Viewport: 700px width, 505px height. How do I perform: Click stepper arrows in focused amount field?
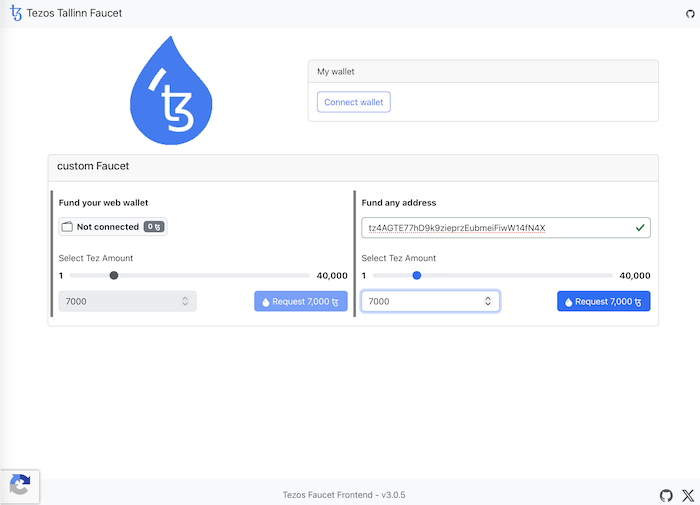tap(488, 301)
